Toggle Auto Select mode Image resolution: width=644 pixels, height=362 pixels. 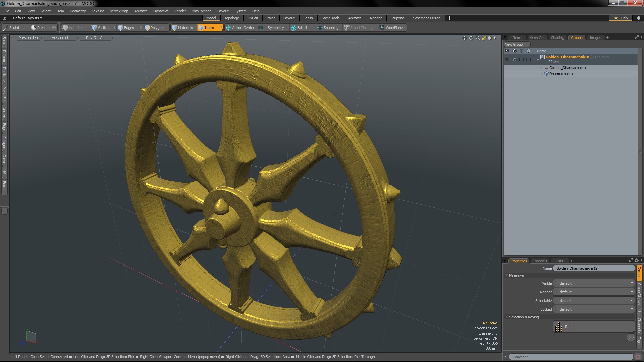(75, 28)
